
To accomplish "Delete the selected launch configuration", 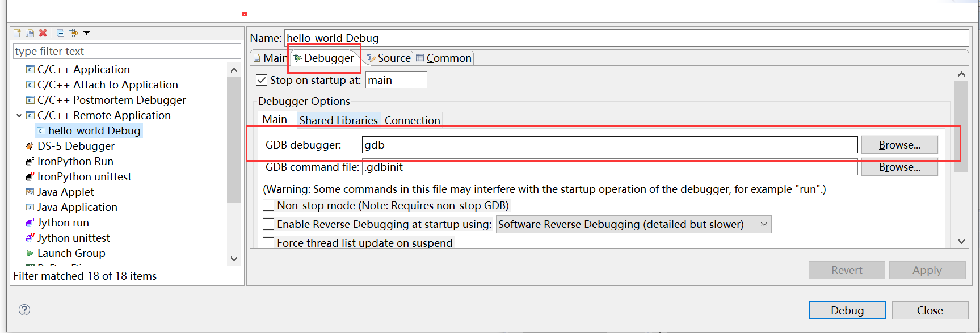I will coord(43,32).
